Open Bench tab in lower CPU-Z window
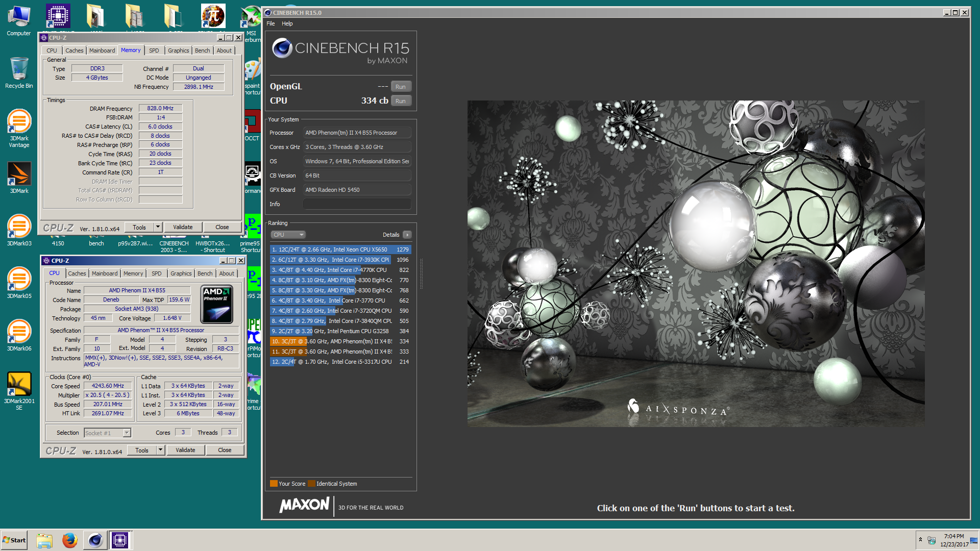 tap(205, 273)
